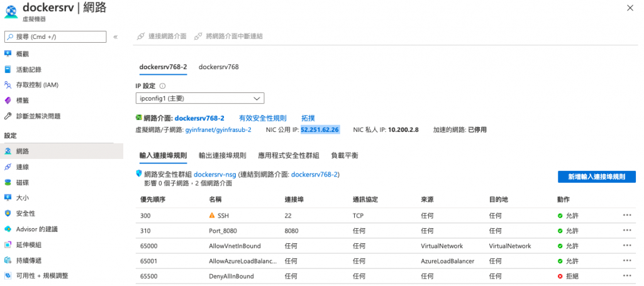Click the 將網路介面中斷連結 detach icon
Screen dimensions: 644x286
point(198,36)
